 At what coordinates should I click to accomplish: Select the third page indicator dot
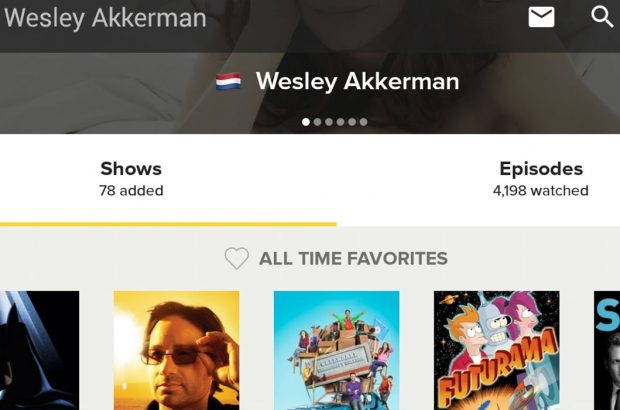tap(329, 122)
